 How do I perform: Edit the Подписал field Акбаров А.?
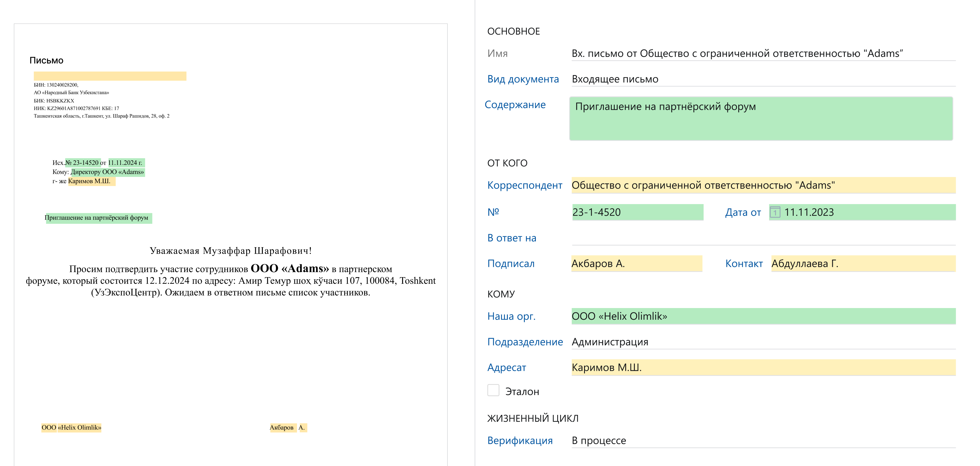637,264
